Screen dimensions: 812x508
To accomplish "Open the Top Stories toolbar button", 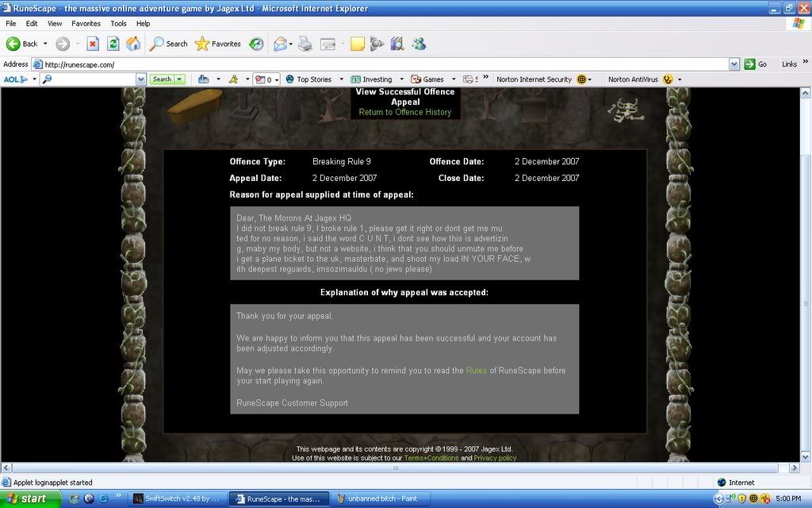I will (x=308, y=79).
